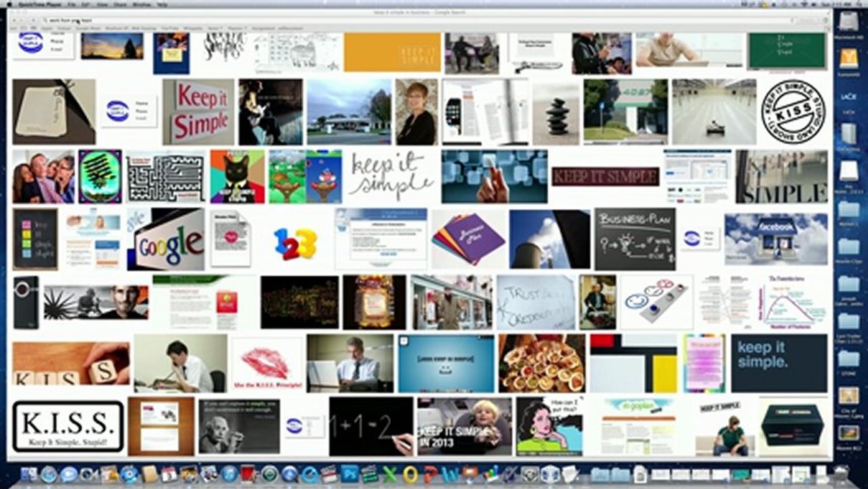Open dark red 'KEEP IT SIMPLE' banner image
The height and width of the screenshot is (489, 868).
click(x=605, y=177)
